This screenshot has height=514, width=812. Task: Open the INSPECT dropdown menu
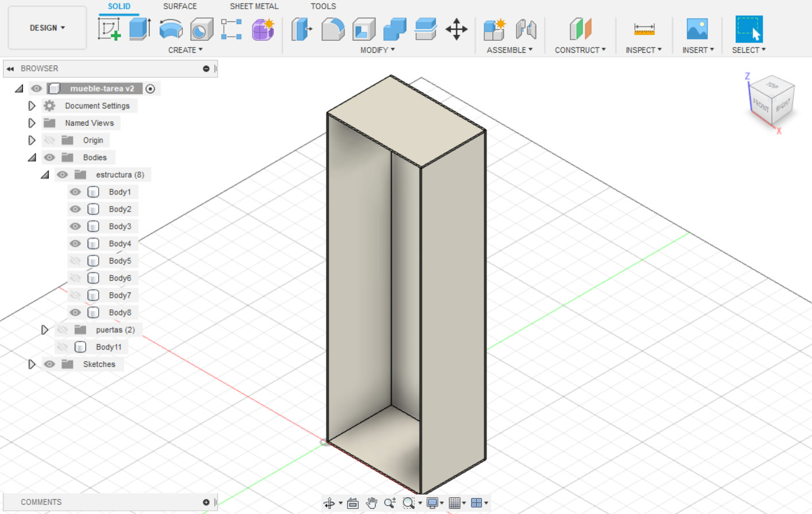[644, 50]
